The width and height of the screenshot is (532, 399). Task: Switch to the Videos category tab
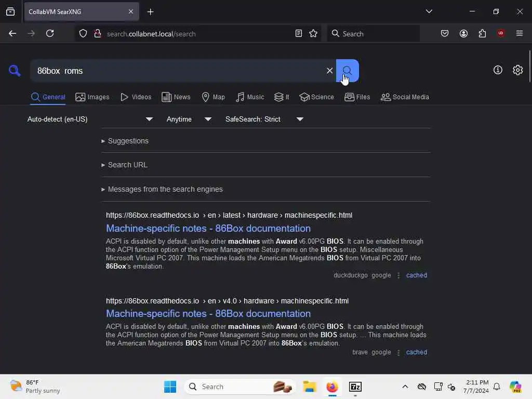pos(136,97)
